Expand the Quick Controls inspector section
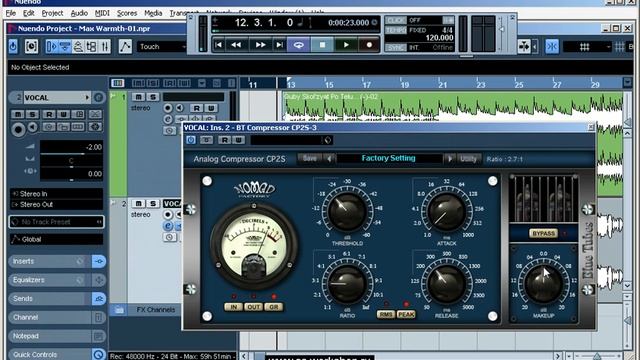 coord(49,354)
